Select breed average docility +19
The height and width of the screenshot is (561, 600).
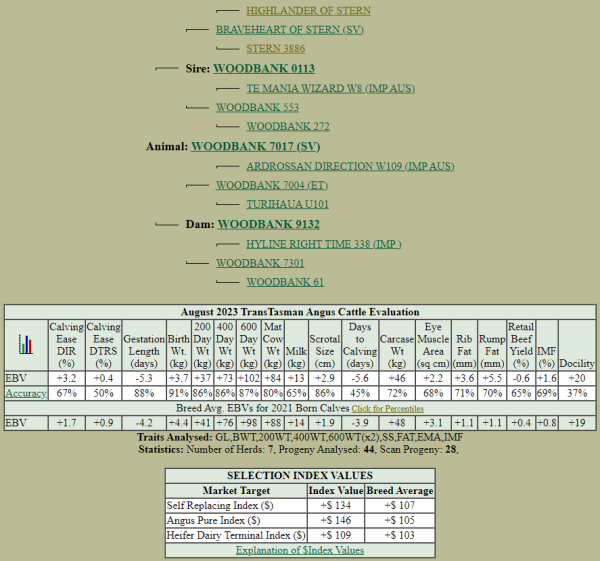pos(577,423)
